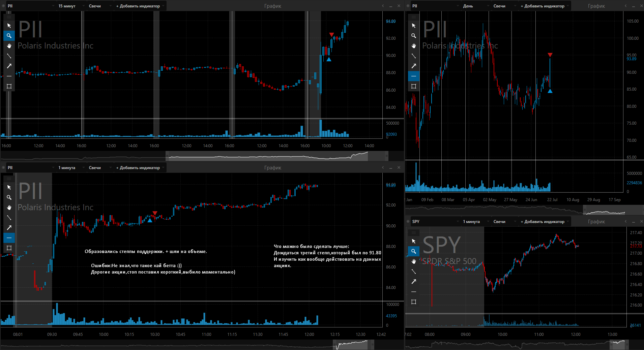Open PII ticker dropdown in 15-minute chart
Viewport: 644px width, 350px height.
coord(31,6)
